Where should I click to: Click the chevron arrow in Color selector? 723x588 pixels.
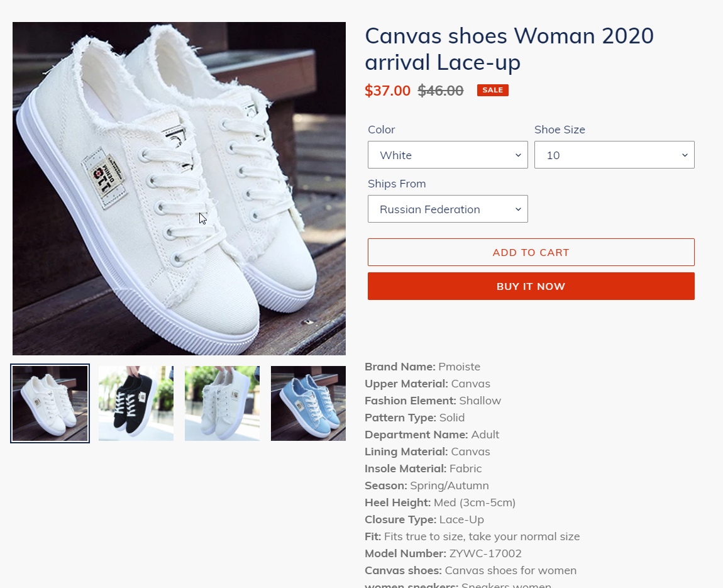(518, 155)
